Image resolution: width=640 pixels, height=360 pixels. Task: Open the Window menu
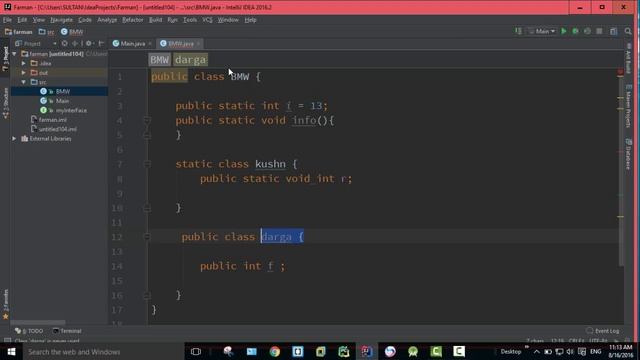tap(228, 20)
